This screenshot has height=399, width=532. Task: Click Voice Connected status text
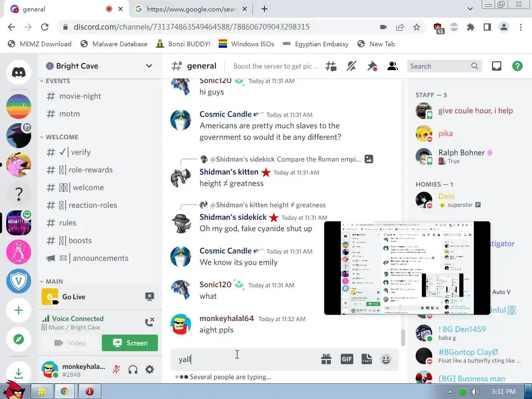(78, 318)
